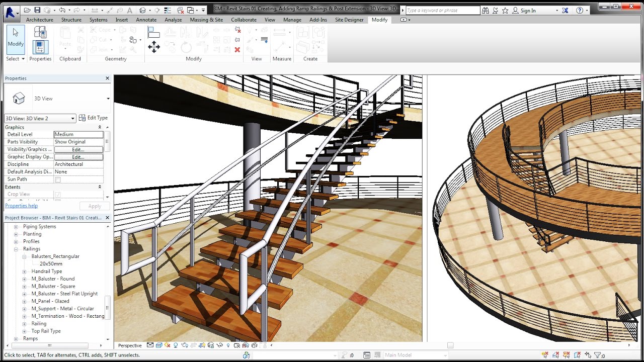
Task: Click the Select Pinned Elements status icon
Action: click(566, 355)
